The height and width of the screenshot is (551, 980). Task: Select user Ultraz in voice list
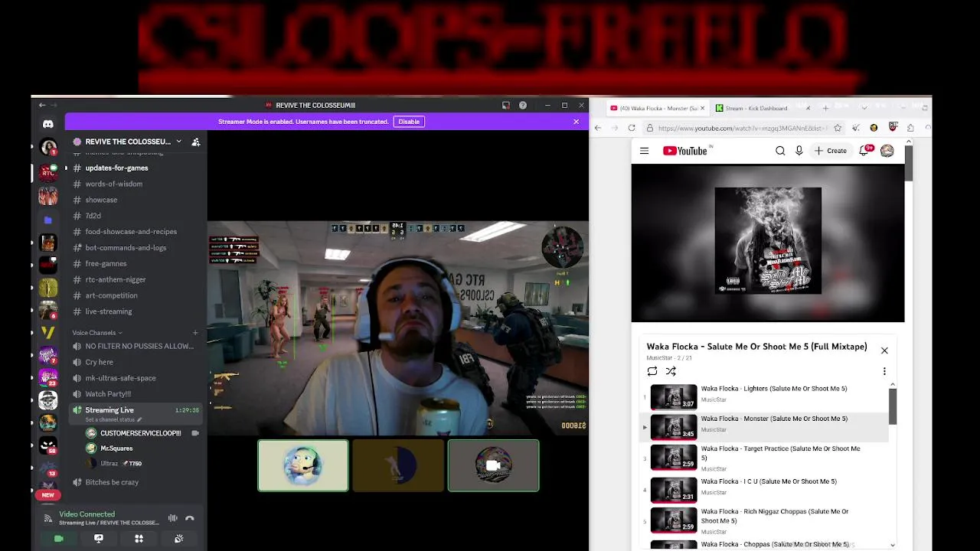[109, 464]
